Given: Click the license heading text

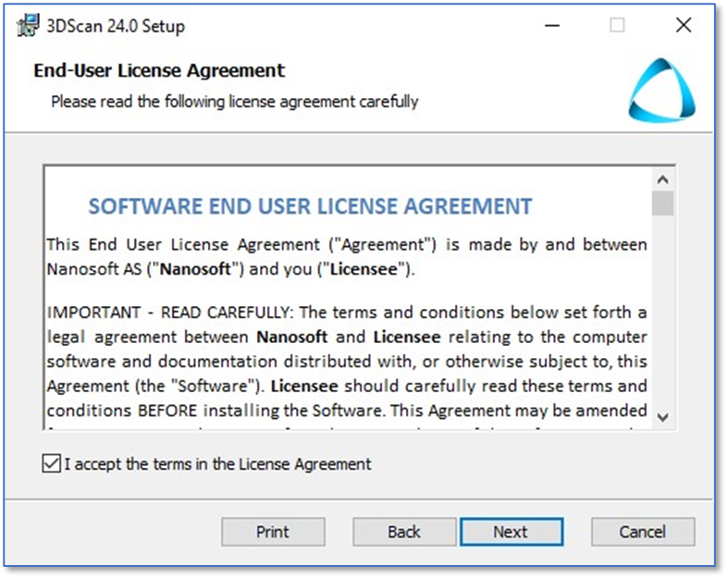Looking at the screenshot, I should pos(310,206).
